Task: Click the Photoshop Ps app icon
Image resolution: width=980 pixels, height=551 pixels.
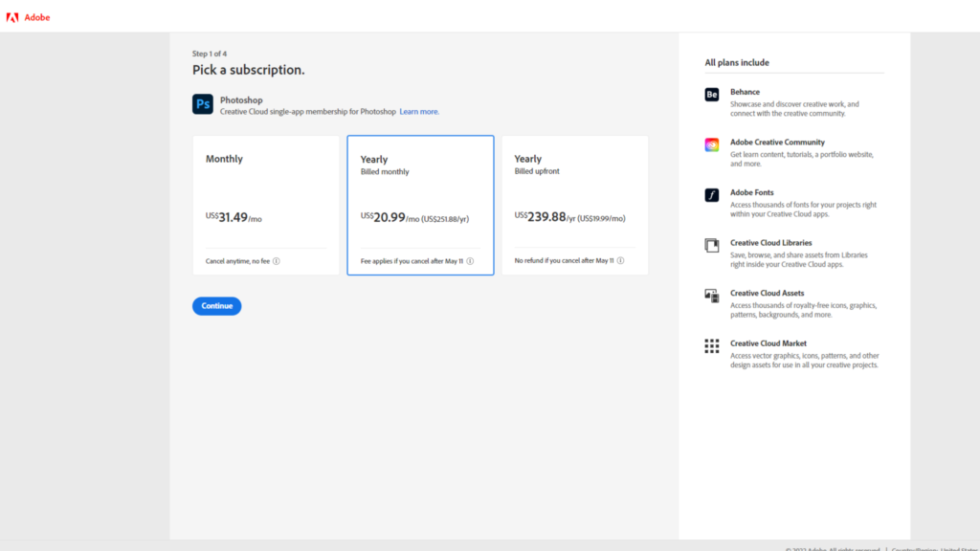Action: [203, 103]
